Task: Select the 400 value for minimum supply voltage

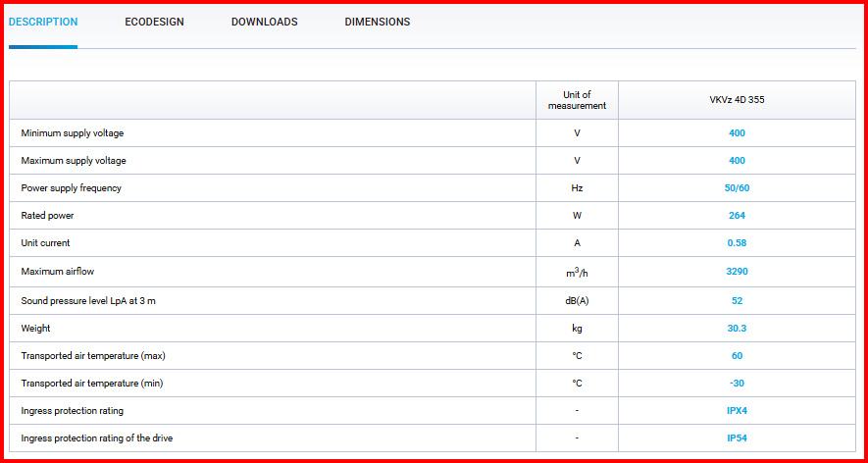Action: (737, 133)
